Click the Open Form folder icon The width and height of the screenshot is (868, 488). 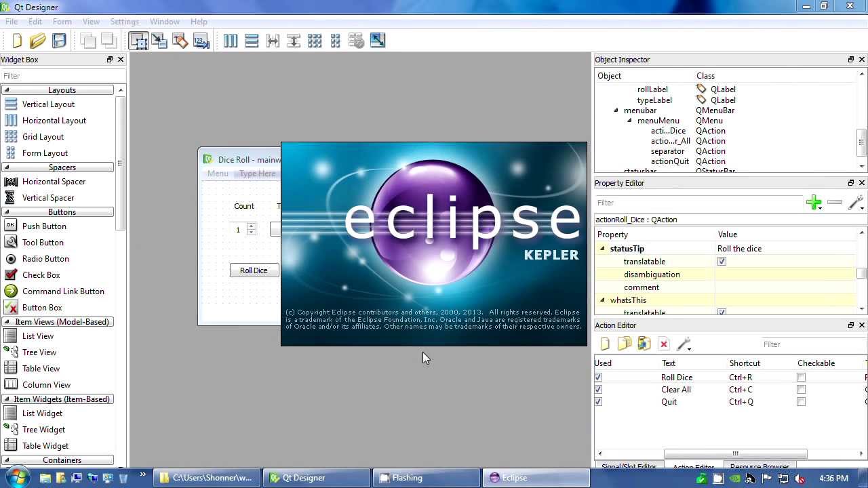point(38,41)
